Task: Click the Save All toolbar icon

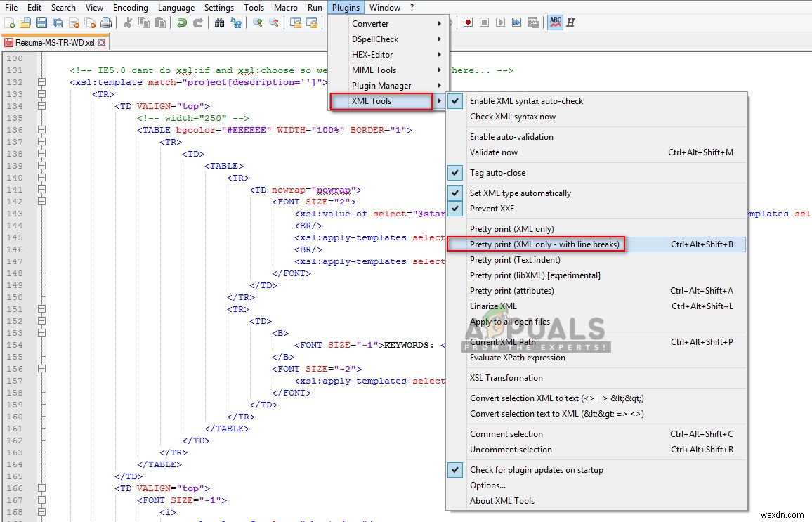Action: click(x=58, y=22)
